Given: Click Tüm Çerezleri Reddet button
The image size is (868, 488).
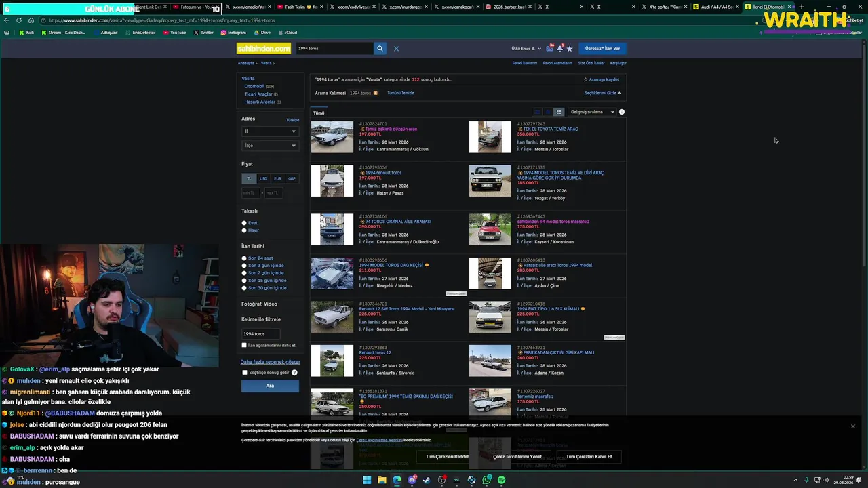Looking at the screenshot, I should (447, 457).
